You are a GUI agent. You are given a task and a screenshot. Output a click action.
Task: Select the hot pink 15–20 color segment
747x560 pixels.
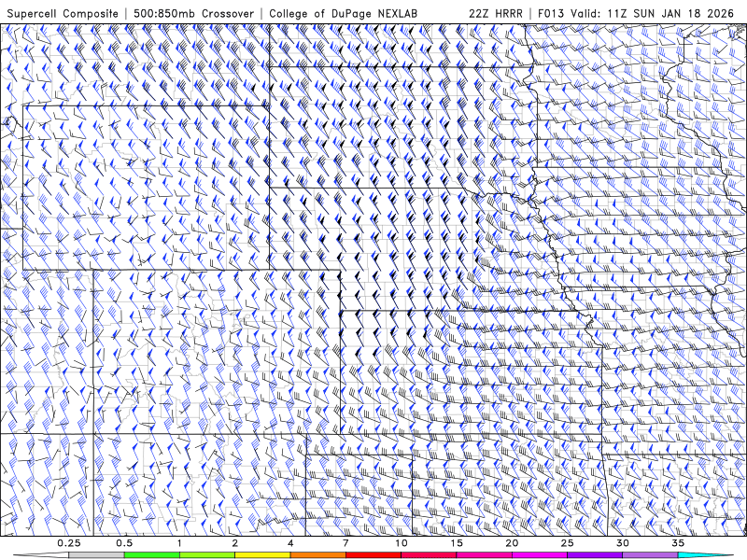tap(484, 555)
